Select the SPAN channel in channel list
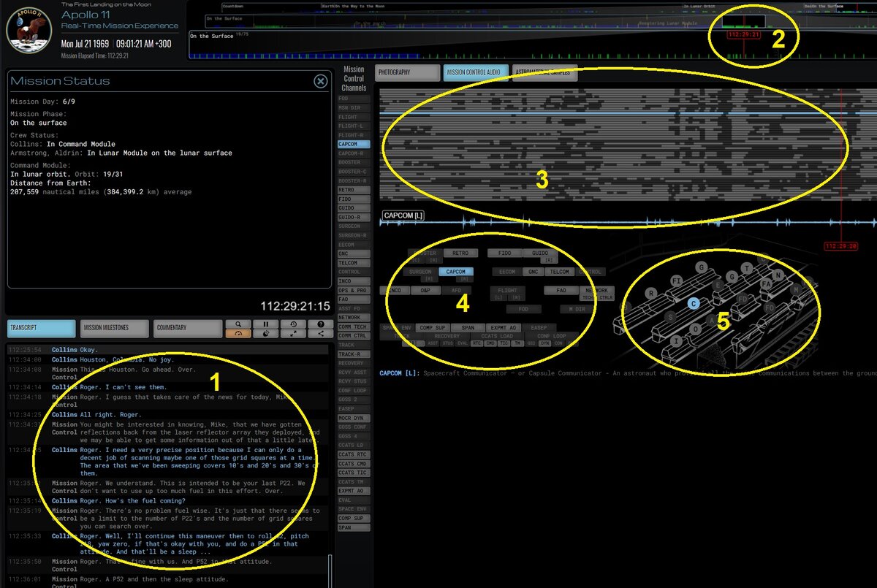877x588 pixels. click(x=354, y=527)
